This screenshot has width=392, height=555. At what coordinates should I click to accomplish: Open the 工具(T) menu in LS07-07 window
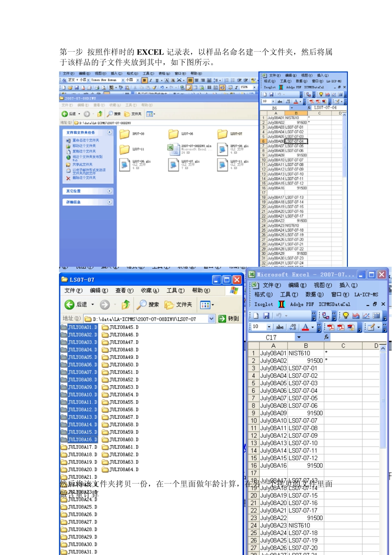pyautogui.click(x=175, y=291)
